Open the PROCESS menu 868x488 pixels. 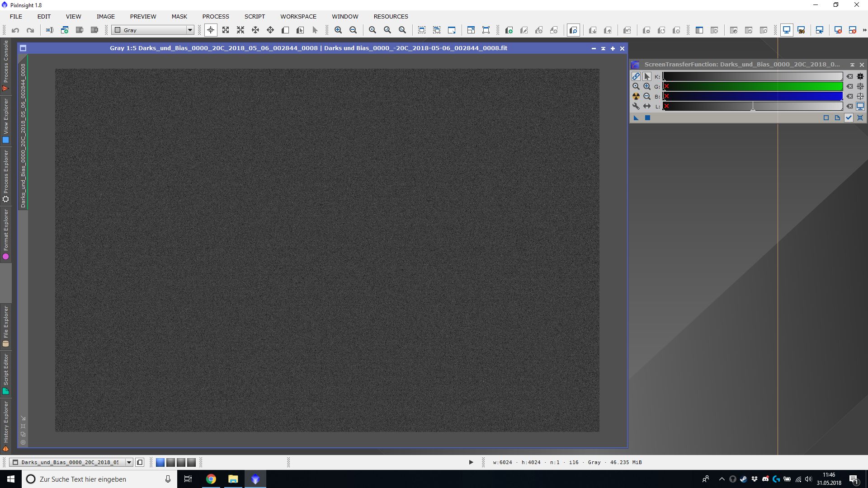click(x=216, y=16)
